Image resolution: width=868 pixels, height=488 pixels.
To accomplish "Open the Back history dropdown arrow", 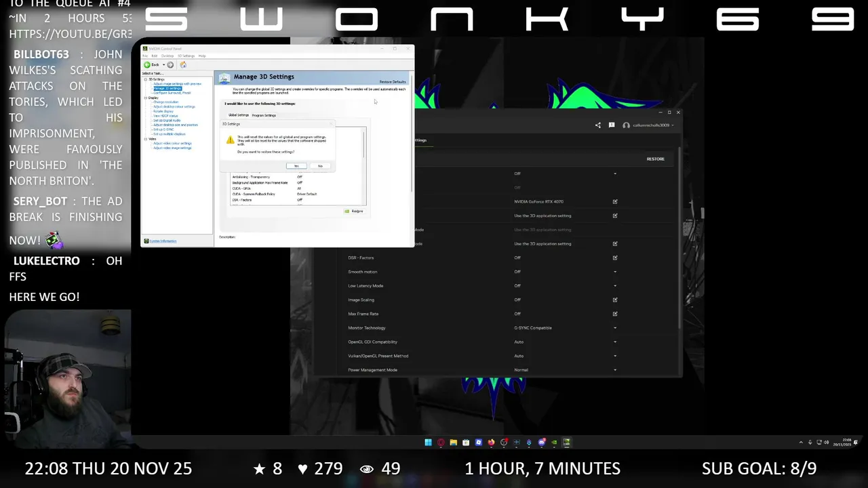I will coord(163,64).
